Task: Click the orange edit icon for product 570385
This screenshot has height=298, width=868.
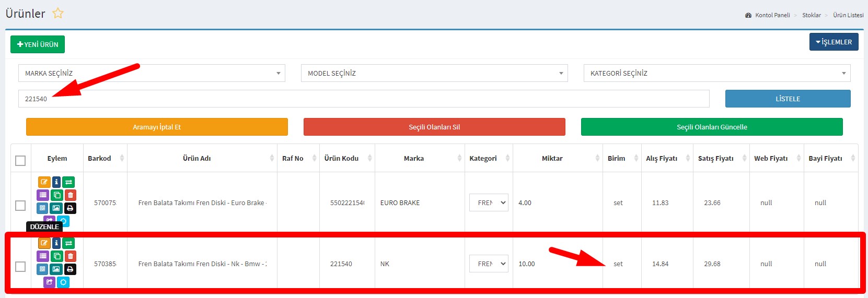Action: coord(44,243)
